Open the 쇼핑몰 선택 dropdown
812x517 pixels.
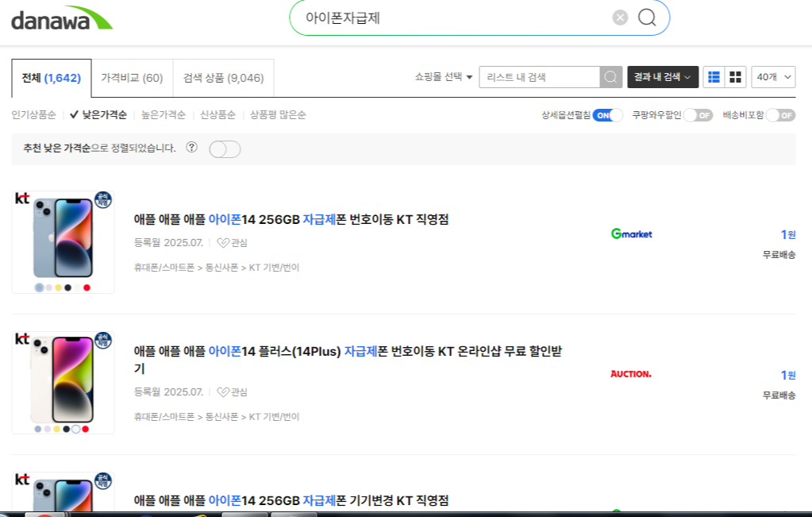443,77
